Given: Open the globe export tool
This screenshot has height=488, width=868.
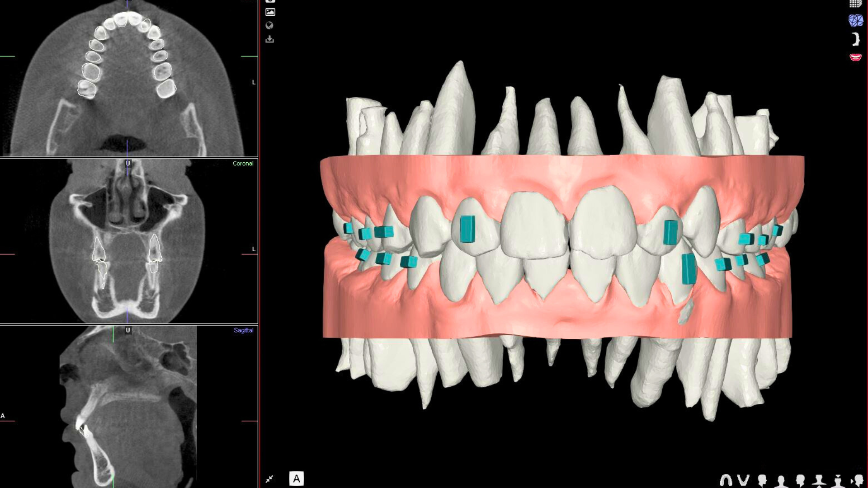Looking at the screenshot, I should point(269,25).
